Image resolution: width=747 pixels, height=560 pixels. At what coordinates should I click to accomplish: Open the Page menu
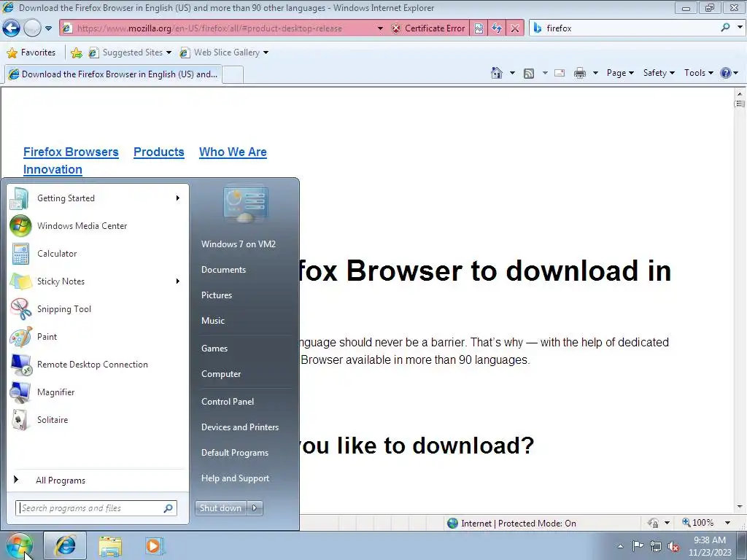(620, 73)
